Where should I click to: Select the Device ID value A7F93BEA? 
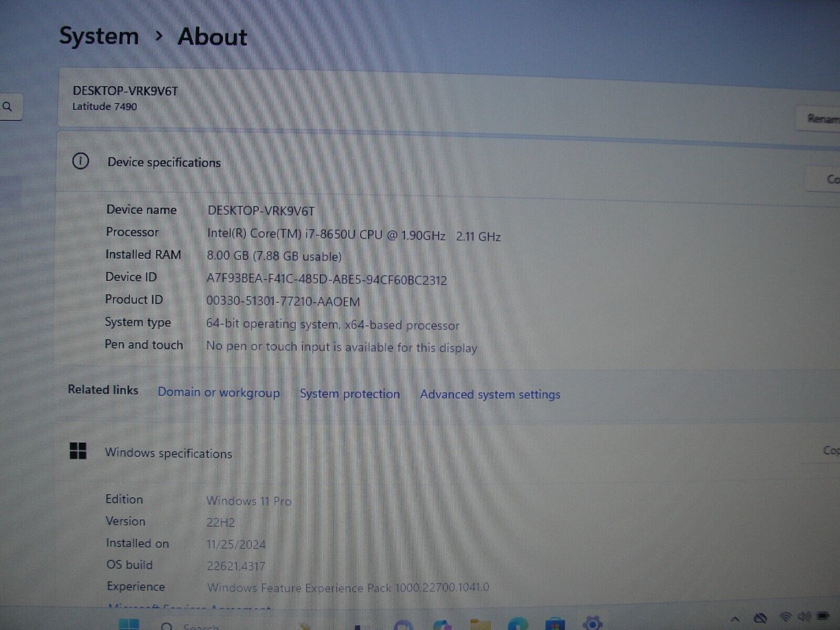327,279
